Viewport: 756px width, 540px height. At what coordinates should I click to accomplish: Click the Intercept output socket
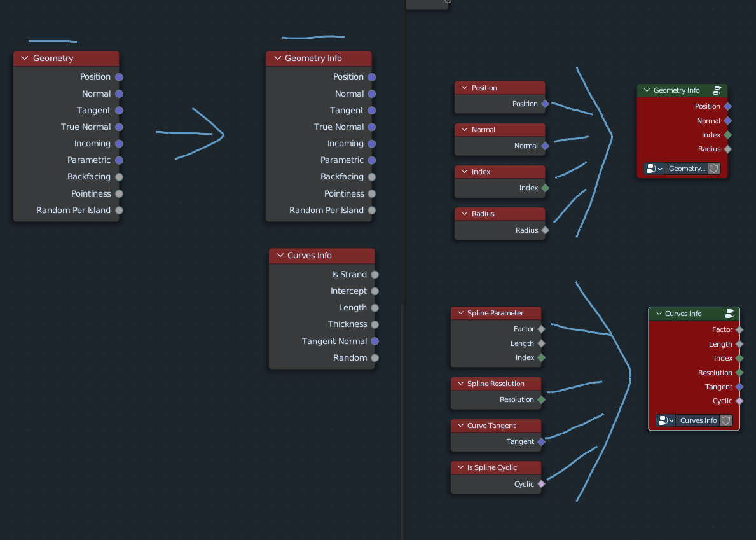tap(375, 291)
